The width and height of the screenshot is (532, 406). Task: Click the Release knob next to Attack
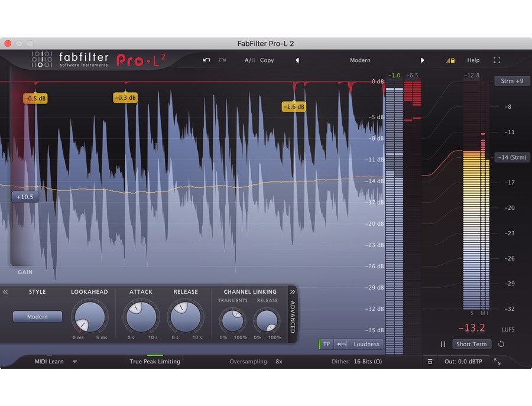[x=185, y=317]
